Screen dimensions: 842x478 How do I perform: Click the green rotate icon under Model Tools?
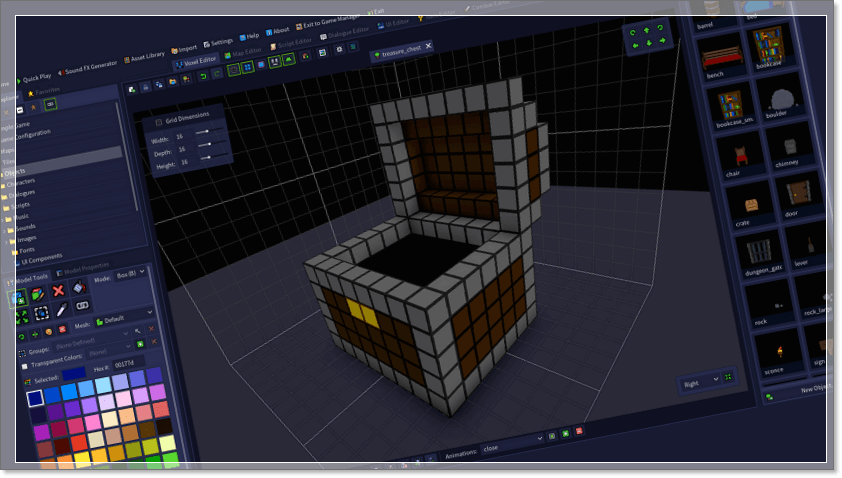tap(21, 337)
